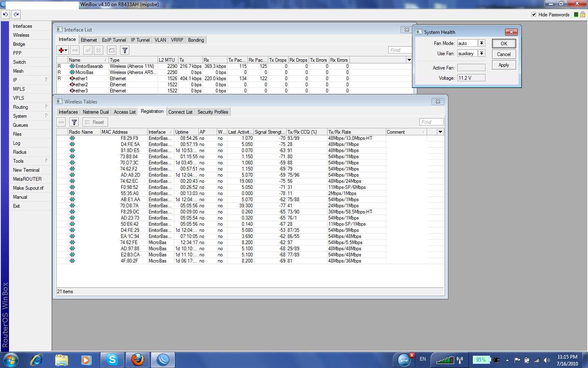This screenshot has height=368, width=588.
Task: Select the MicroBas row in Interface List
Action: [203, 72]
